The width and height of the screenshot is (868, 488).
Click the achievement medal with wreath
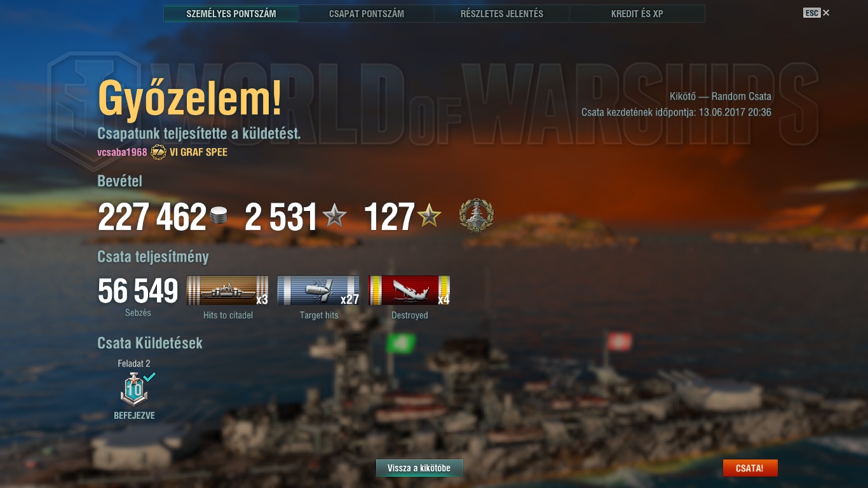click(477, 216)
